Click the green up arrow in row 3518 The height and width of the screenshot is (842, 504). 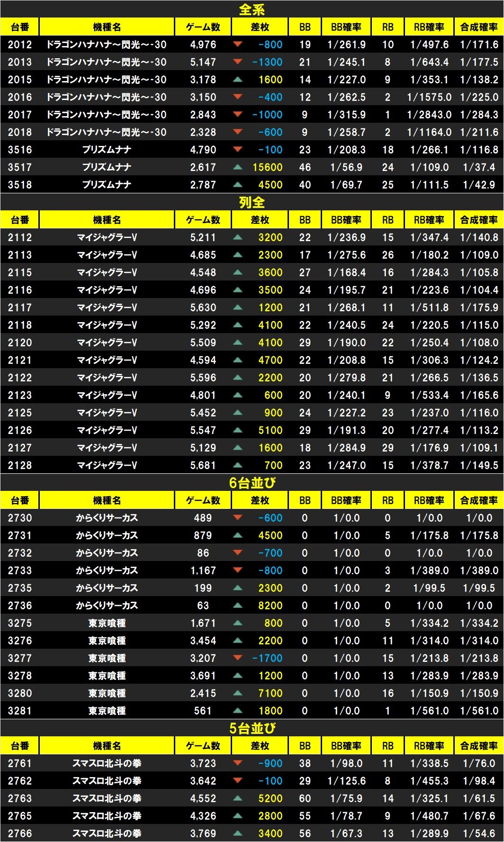click(238, 185)
